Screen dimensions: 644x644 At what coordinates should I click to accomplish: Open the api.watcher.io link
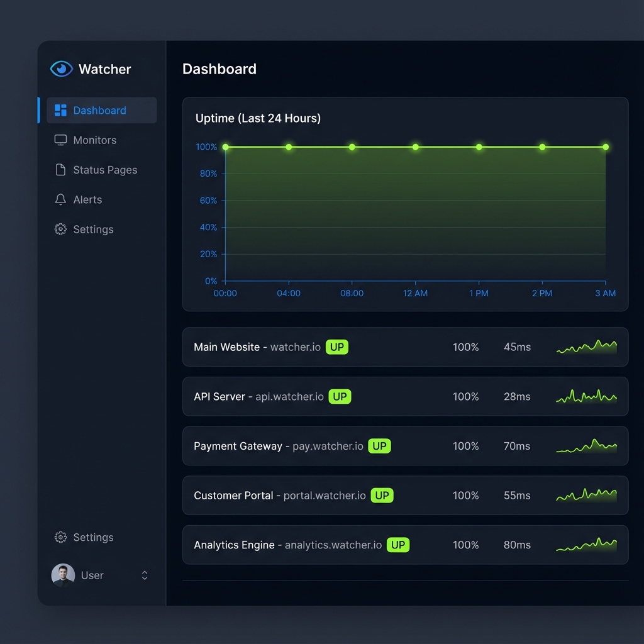point(289,396)
